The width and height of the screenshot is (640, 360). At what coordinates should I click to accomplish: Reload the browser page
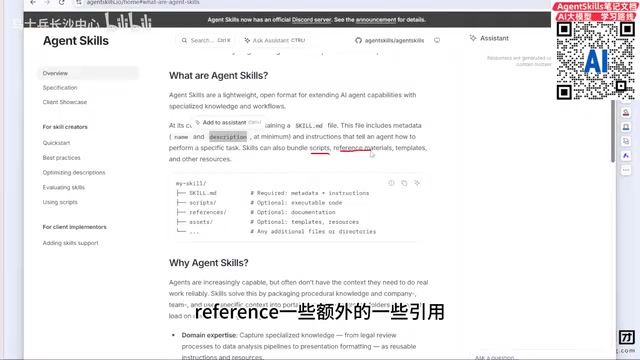(x=61, y=2)
